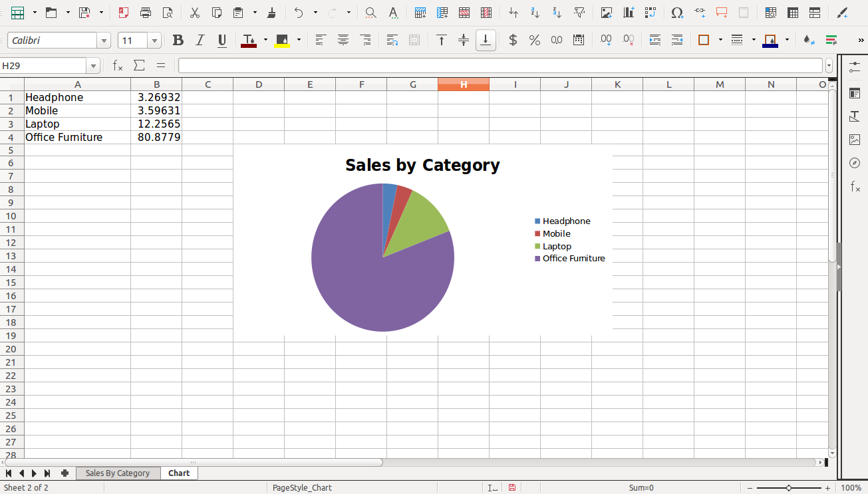The height and width of the screenshot is (494, 868).
Task: Toggle Bold formatting
Action: tap(178, 41)
